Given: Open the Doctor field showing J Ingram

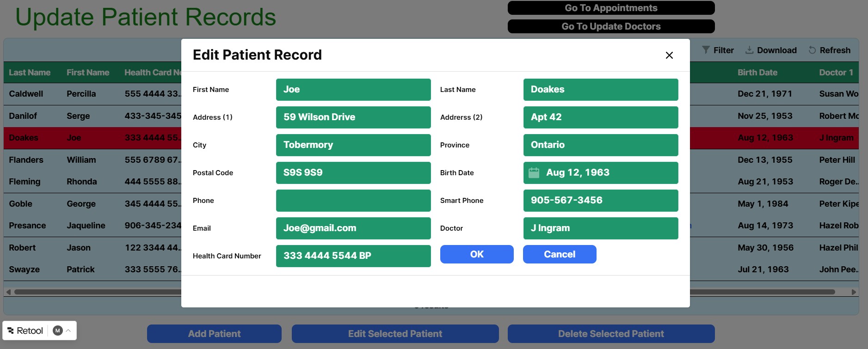Looking at the screenshot, I should tap(600, 228).
